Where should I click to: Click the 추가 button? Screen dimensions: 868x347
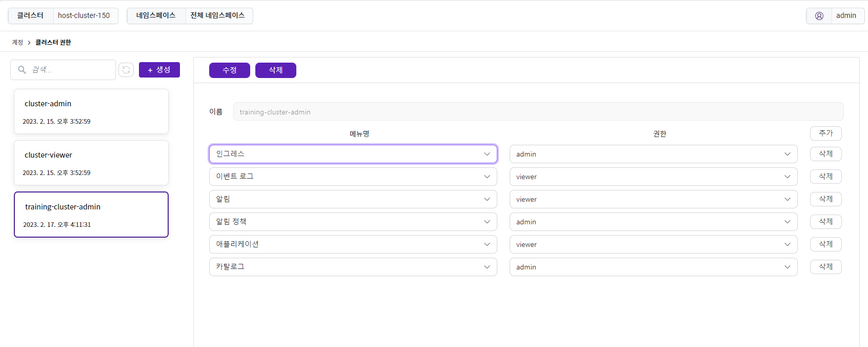pyautogui.click(x=826, y=133)
